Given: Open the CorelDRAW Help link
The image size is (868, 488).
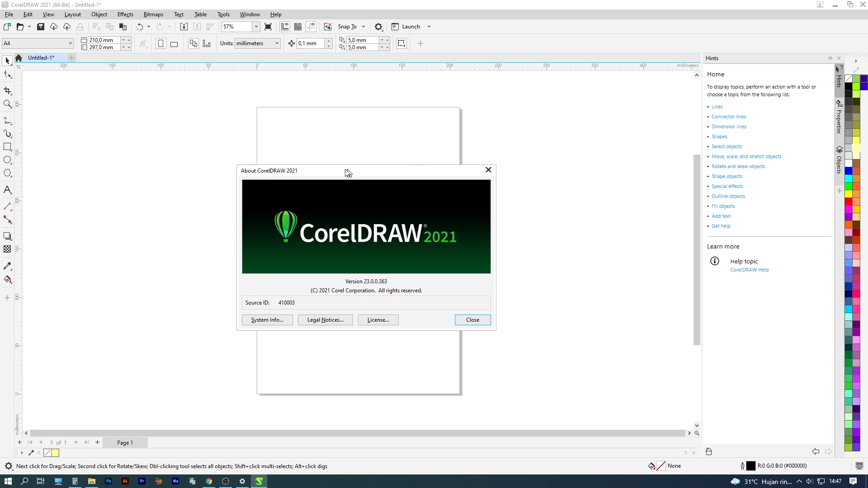Looking at the screenshot, I should [749, 270].
